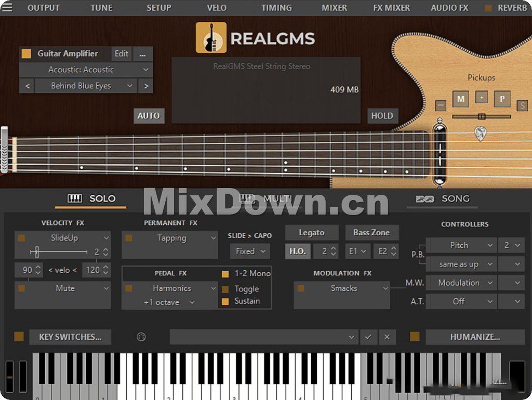The height and width of the screenshot is (400, 532).
Task: Enable Tapping permanent FX checkbox
Action: (129, 238)
